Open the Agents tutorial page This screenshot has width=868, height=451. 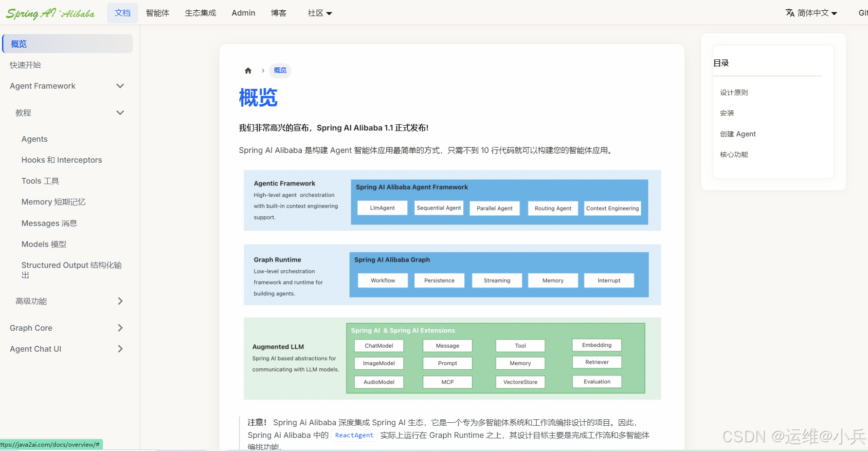point(35,139)
